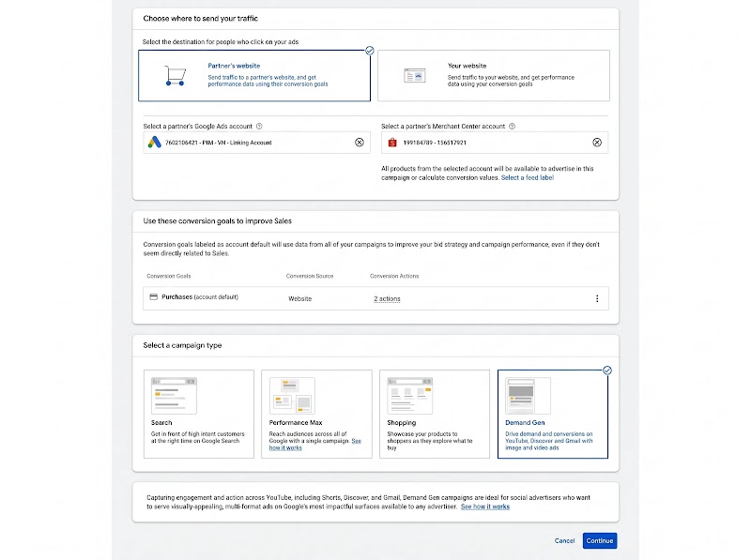Click the checkmark badge on Demand Gen
The image size is (751, 560).
point(607,370)
